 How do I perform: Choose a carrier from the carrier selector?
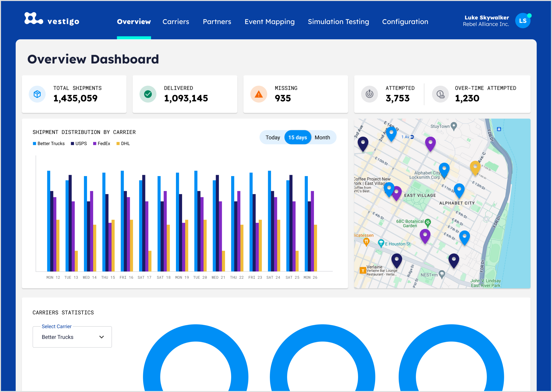coord(72,337)
